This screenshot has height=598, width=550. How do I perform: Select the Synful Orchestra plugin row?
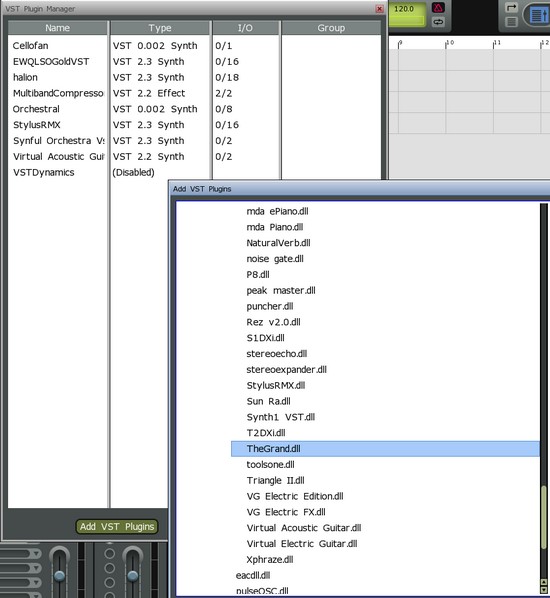click(58, 141)
